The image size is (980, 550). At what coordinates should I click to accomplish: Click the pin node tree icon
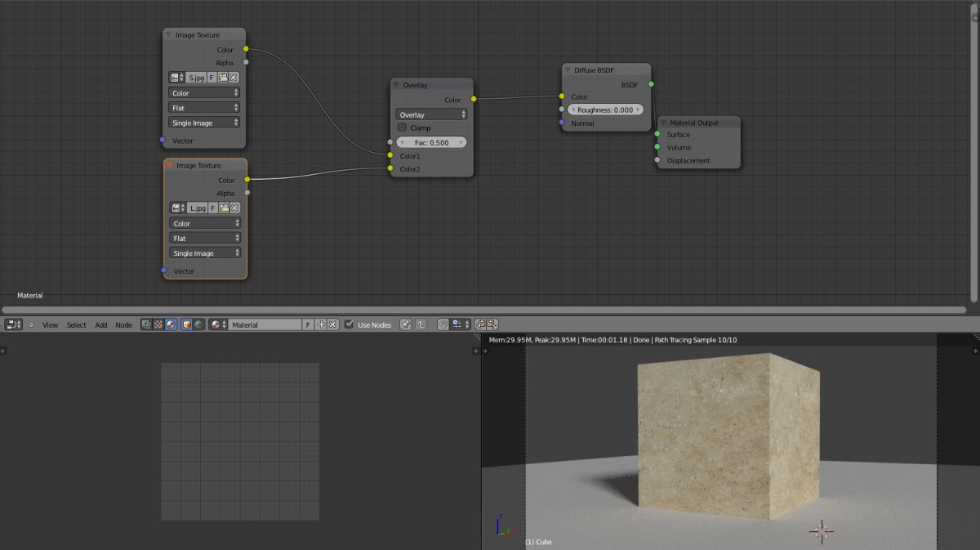tap(406, 324)
